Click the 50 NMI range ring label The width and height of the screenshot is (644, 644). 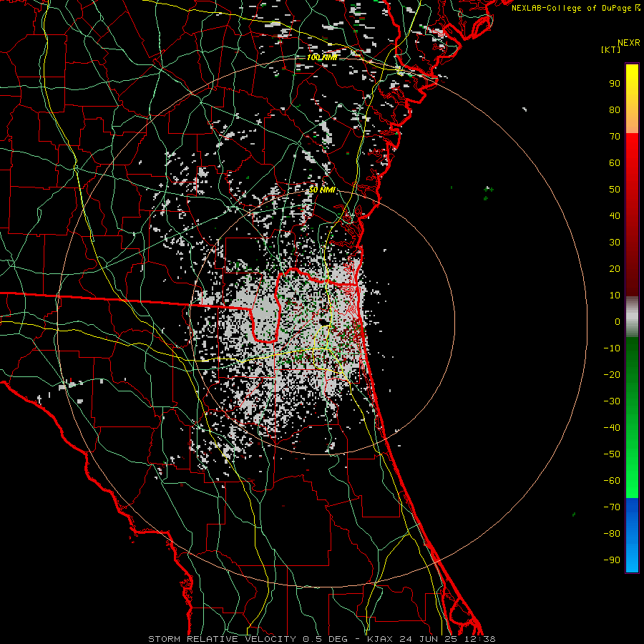[x=322, y=190]
